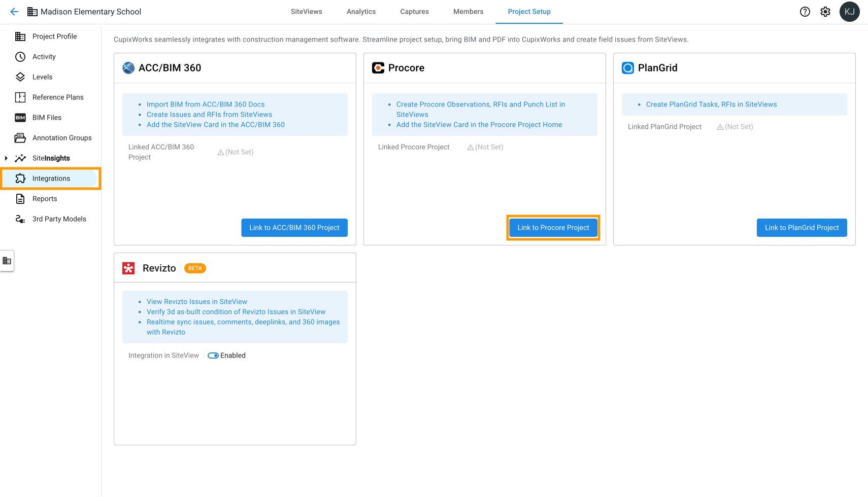Screen dimensions: 868x497
Task: Click the Revizto card heading
Action: click(x=159, y=268)
